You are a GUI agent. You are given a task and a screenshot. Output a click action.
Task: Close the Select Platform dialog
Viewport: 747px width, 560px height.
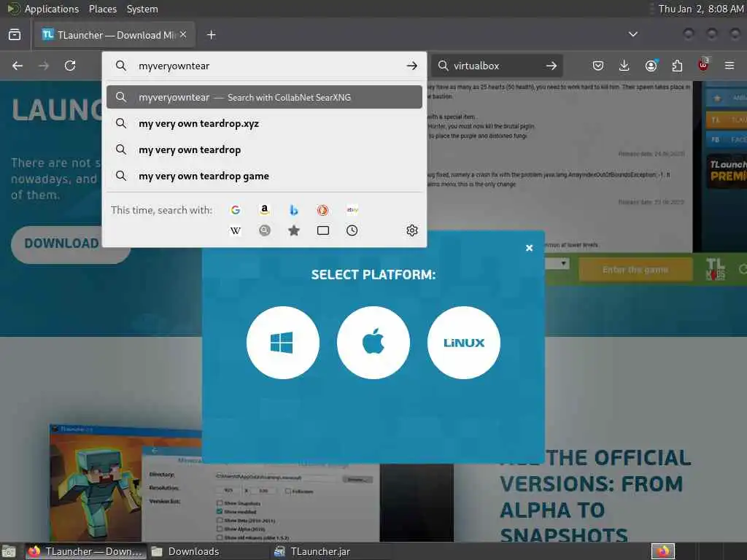[x=529, y=248]
